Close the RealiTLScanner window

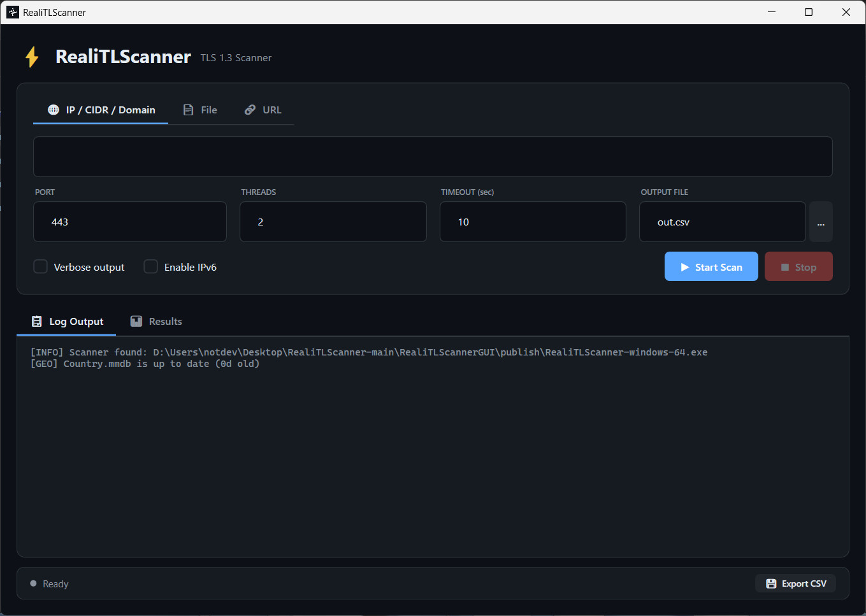click(846, 12)
